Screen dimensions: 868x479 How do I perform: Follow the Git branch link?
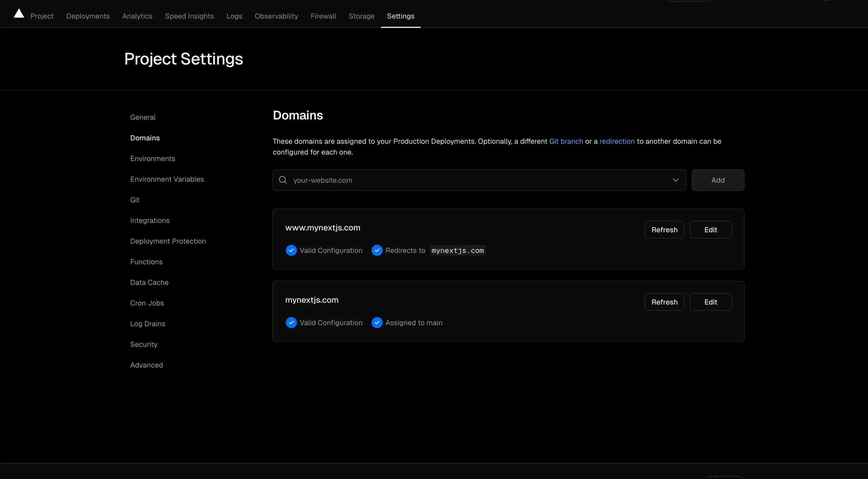click(566, 141)
